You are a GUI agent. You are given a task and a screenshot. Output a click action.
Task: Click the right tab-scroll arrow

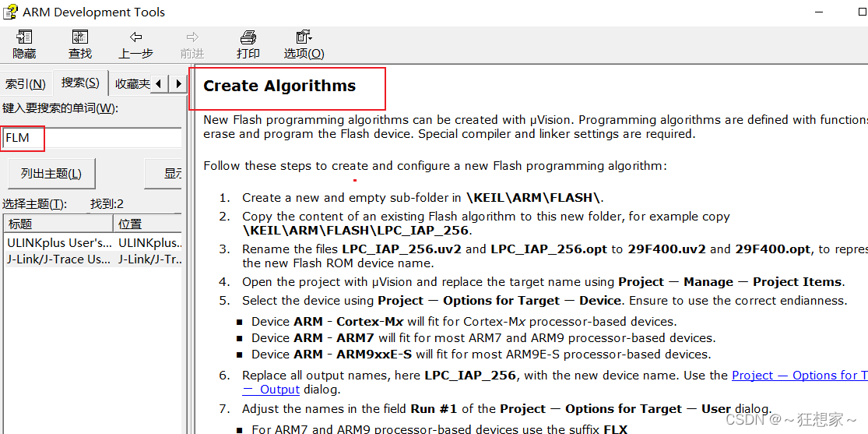point(177,83)
